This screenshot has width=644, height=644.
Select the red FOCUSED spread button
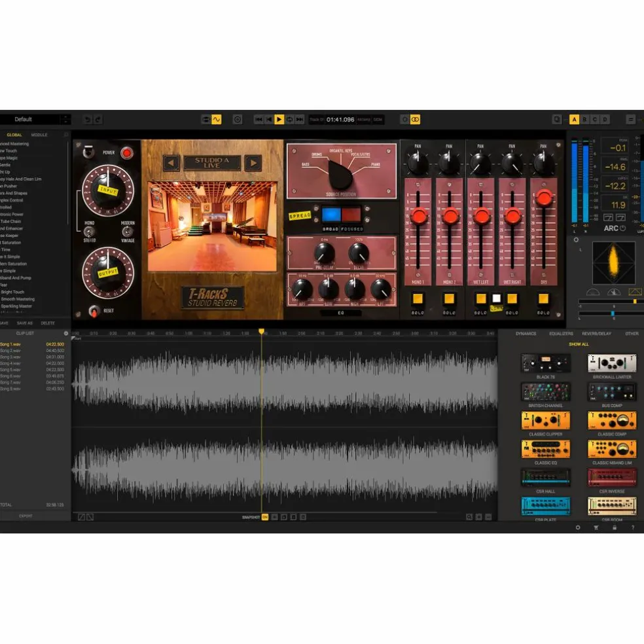click(351, 215)
